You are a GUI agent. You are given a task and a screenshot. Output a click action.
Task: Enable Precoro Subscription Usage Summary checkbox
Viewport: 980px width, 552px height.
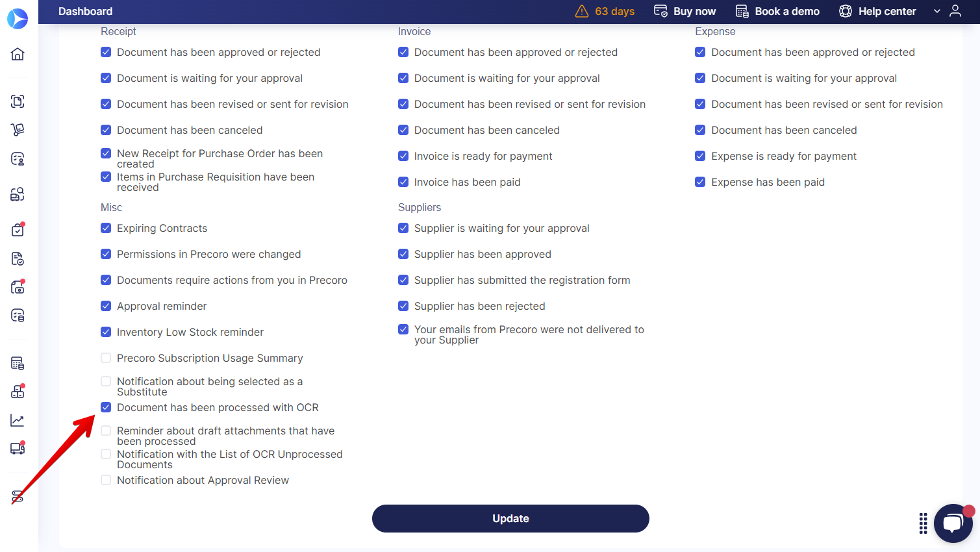106,358
